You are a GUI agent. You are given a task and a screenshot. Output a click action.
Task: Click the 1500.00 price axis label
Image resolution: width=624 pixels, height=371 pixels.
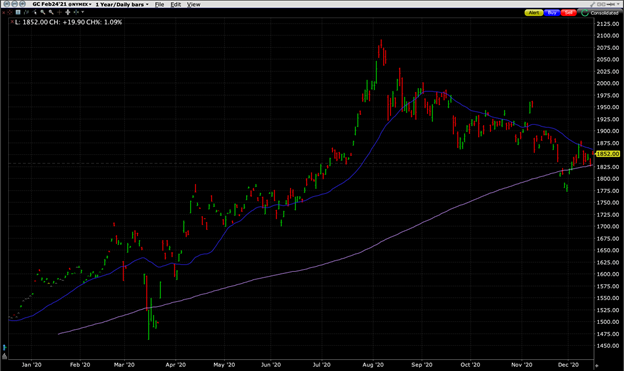click(x=608, y=322)
